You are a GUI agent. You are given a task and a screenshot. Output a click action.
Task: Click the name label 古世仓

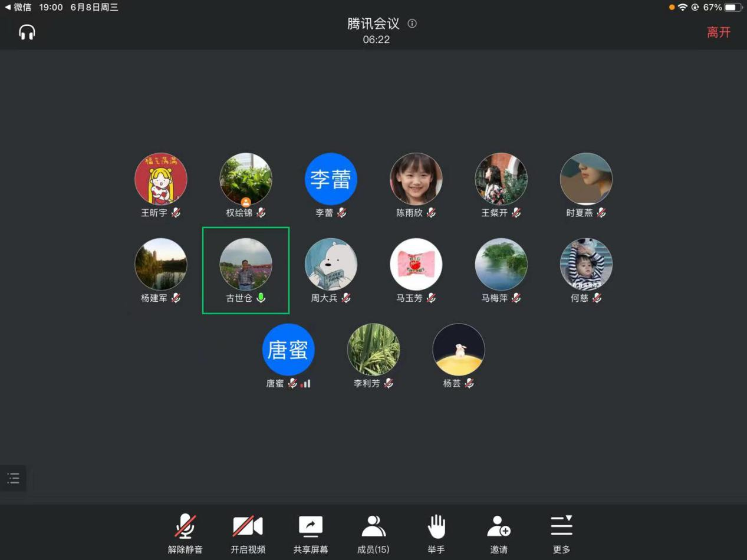239,298
